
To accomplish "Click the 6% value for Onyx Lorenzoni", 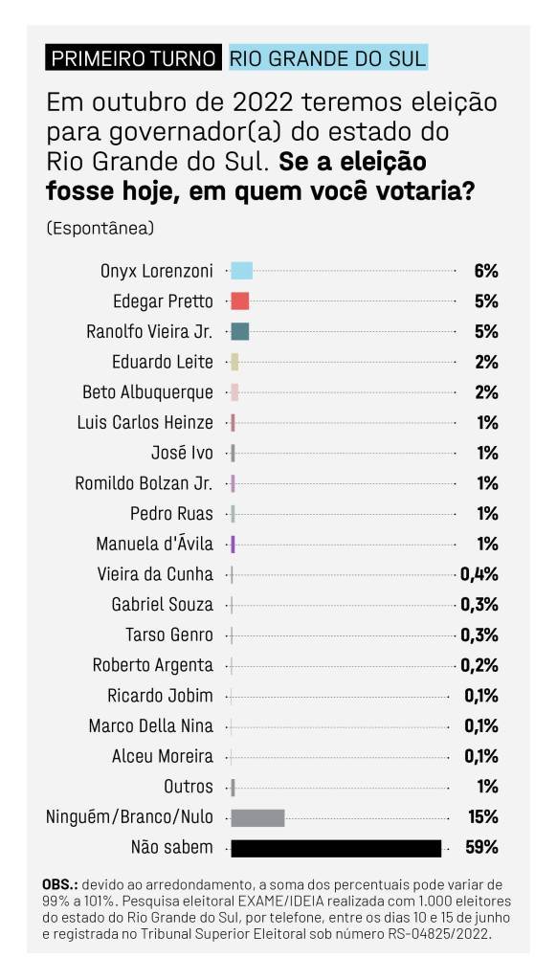I will coord(486,271).
